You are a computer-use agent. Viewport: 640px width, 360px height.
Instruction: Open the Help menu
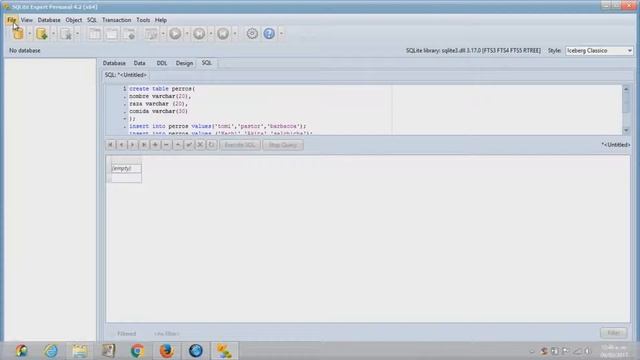161,20
